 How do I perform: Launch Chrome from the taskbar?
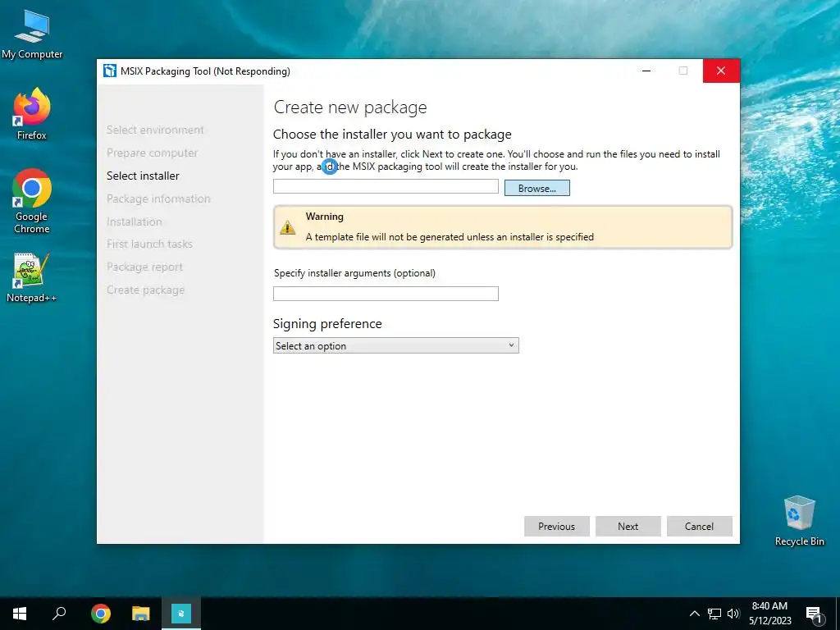click(100, 614)
